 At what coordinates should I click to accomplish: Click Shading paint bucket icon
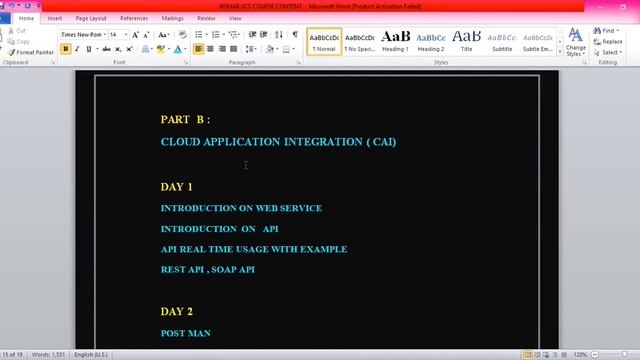[269, 49]
